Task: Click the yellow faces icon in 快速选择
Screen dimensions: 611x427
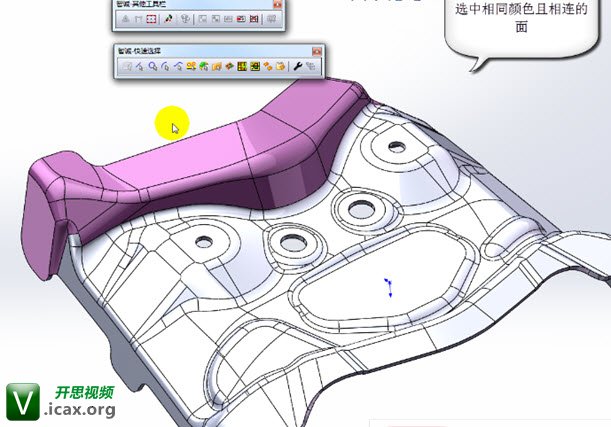Action: (x=191, y=66)
